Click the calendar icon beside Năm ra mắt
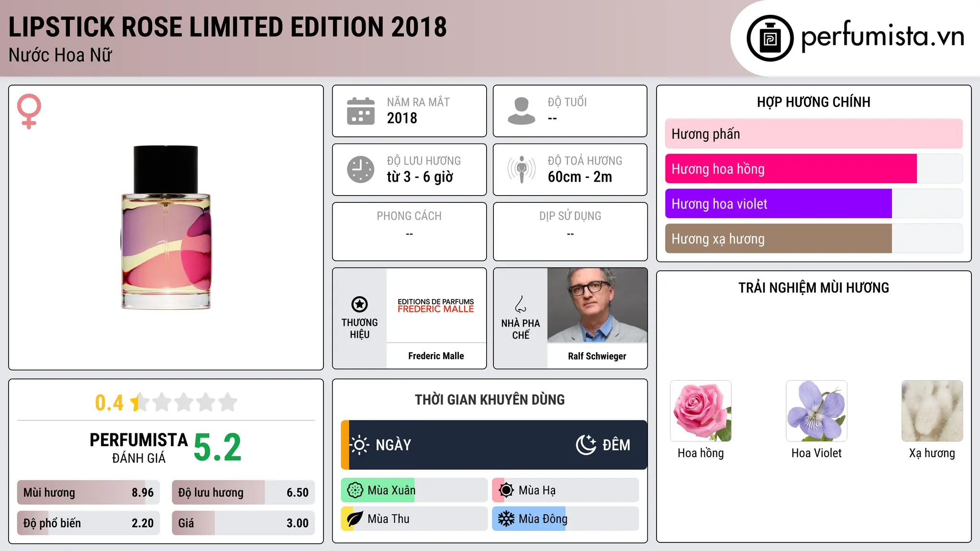 point(361,111)
